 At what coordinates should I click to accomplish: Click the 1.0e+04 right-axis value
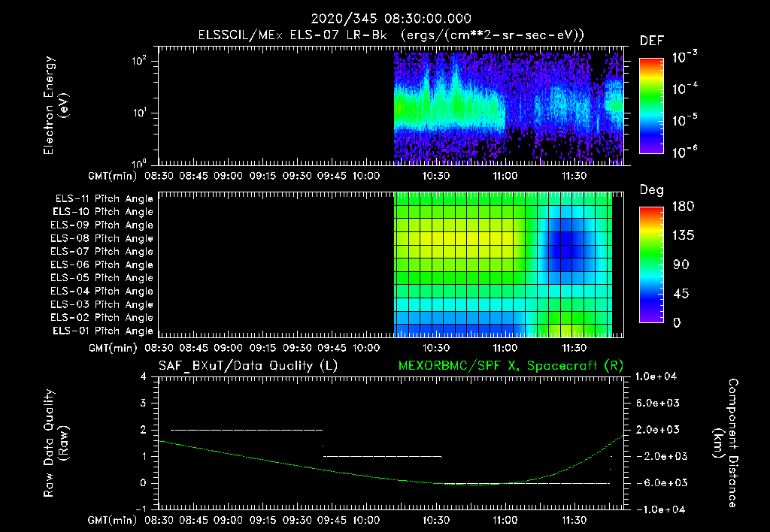(x=656, y=377)
